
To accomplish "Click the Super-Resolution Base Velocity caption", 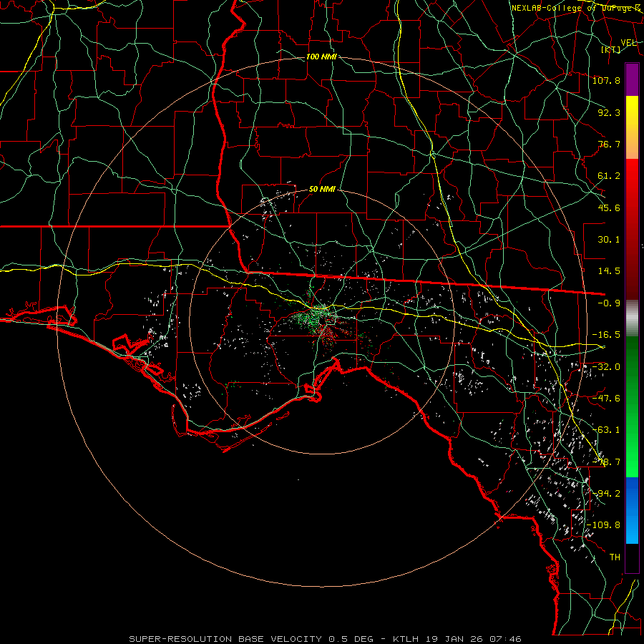I will (x=325, y=639).
